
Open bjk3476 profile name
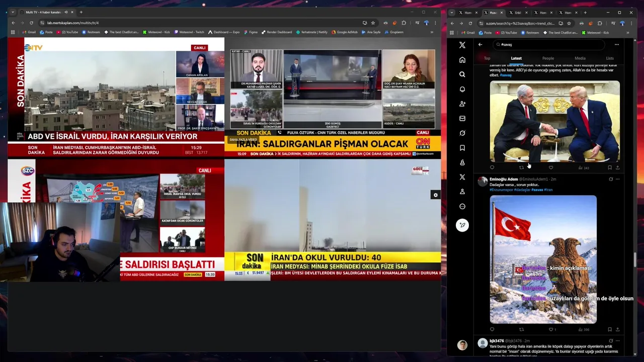[497, 340]
